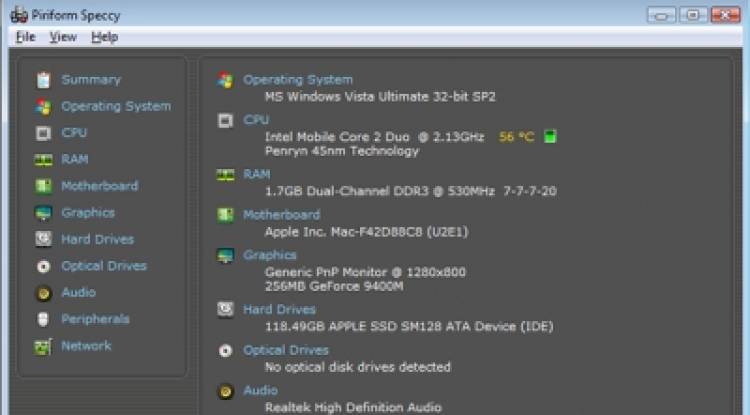
Task: Go to the CPU section in sidebar
Action: [x=74, y=132]
